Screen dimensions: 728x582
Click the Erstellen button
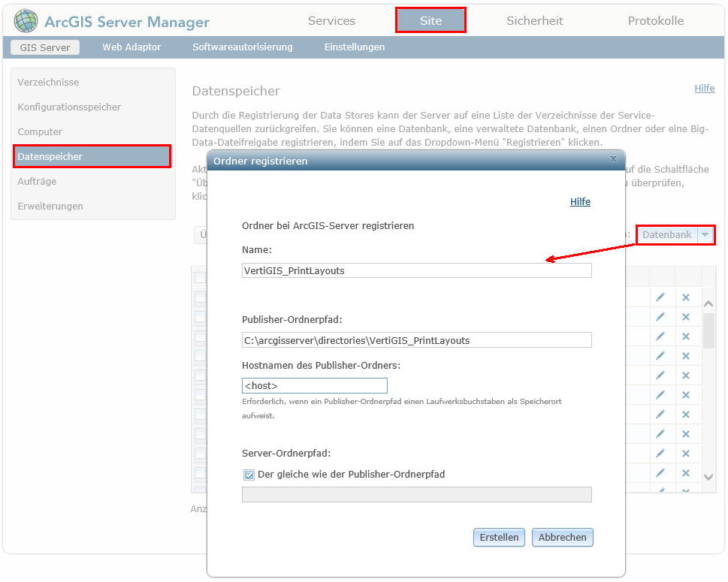point(498,537)
